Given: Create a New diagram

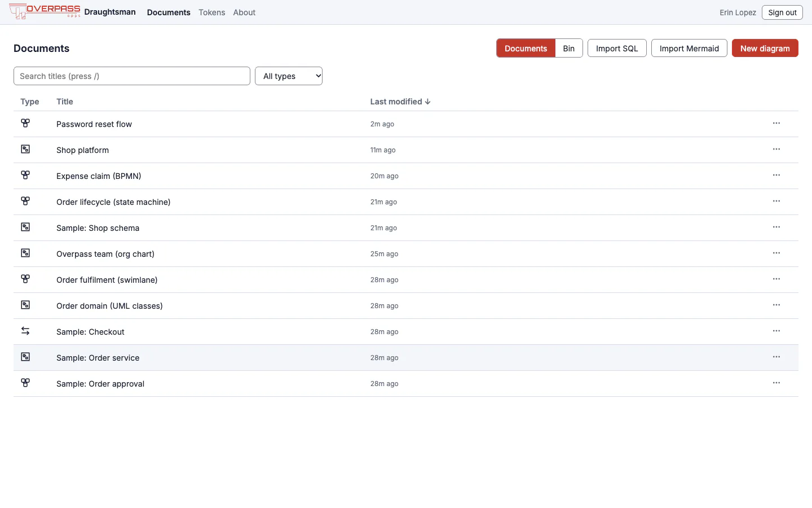Looking at the screenshot, I should click(x=765, y=49).
